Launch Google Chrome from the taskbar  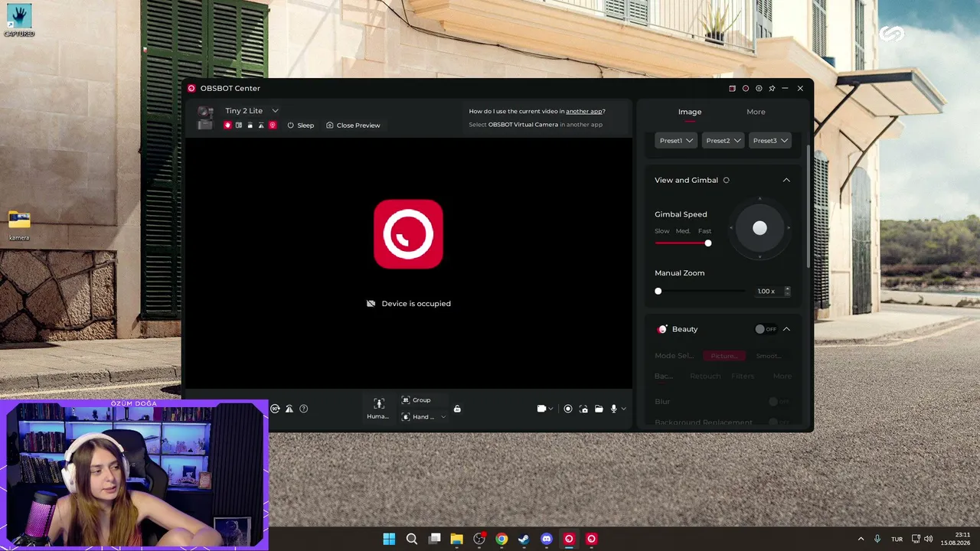501,539
